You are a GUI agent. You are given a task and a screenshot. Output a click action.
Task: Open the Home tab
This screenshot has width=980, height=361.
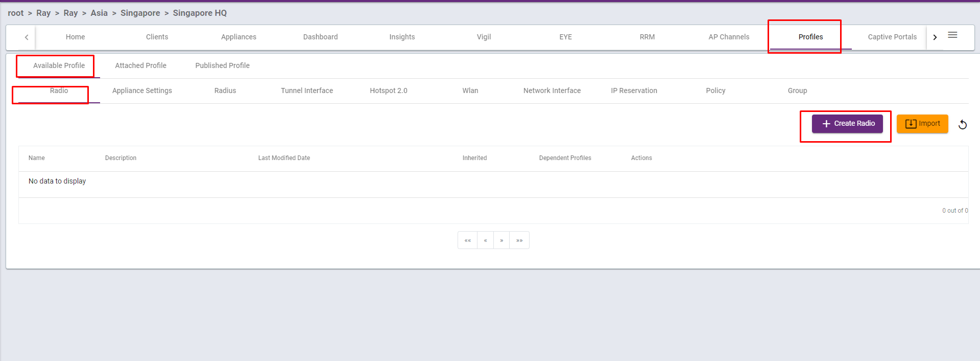coord(76,37)
